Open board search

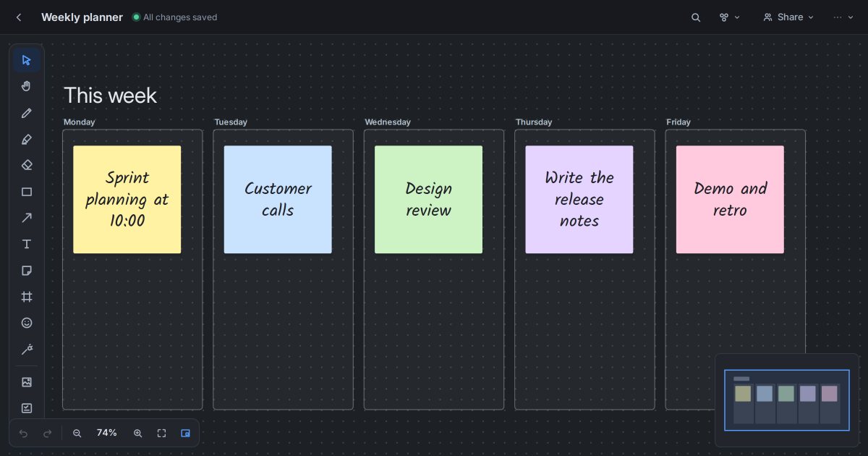[696, 17]
